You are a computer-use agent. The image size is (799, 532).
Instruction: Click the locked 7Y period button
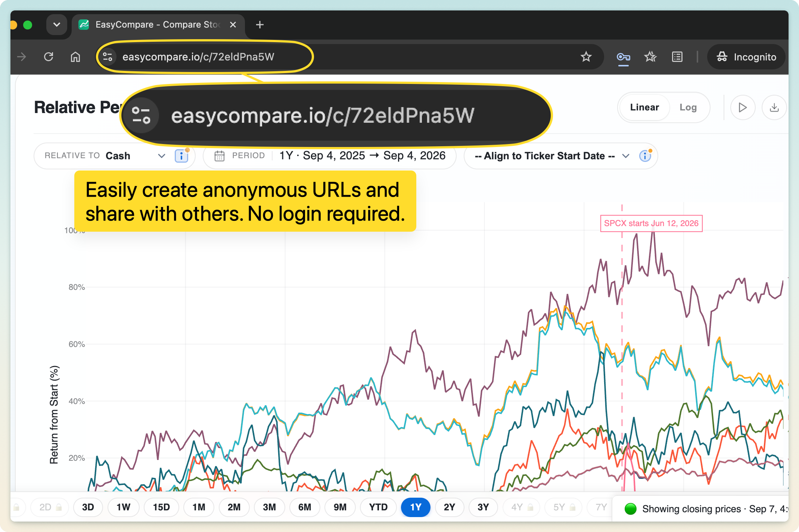[x=600, y=507]
